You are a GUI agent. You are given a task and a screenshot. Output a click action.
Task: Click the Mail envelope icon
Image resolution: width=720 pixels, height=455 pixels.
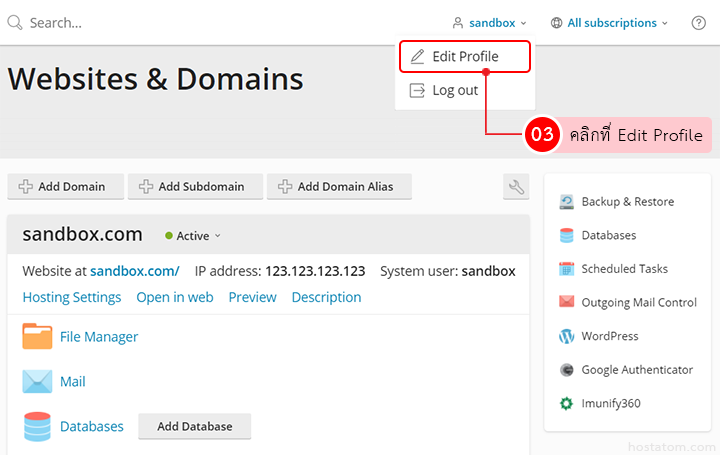coord(37,381)
